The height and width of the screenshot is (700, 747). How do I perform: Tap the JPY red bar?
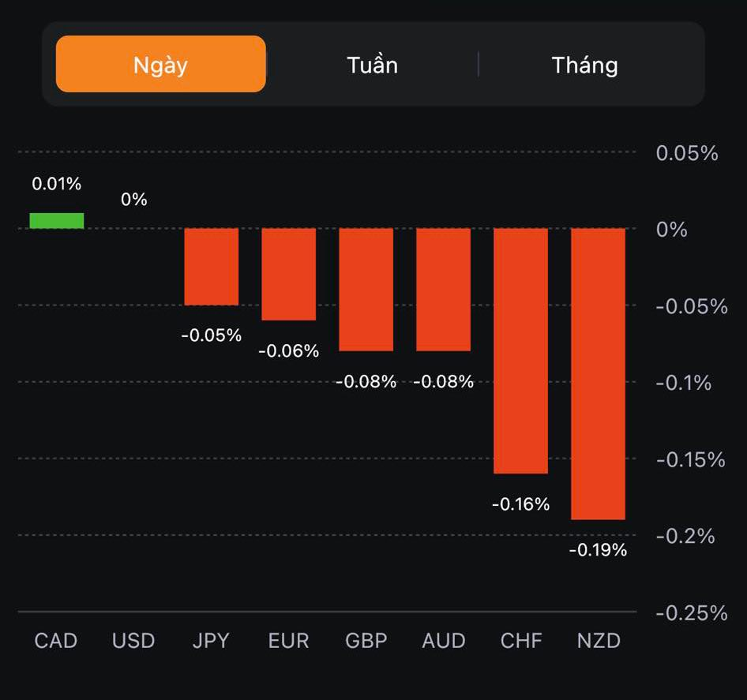pyautogui.click(x=212, y=267)
